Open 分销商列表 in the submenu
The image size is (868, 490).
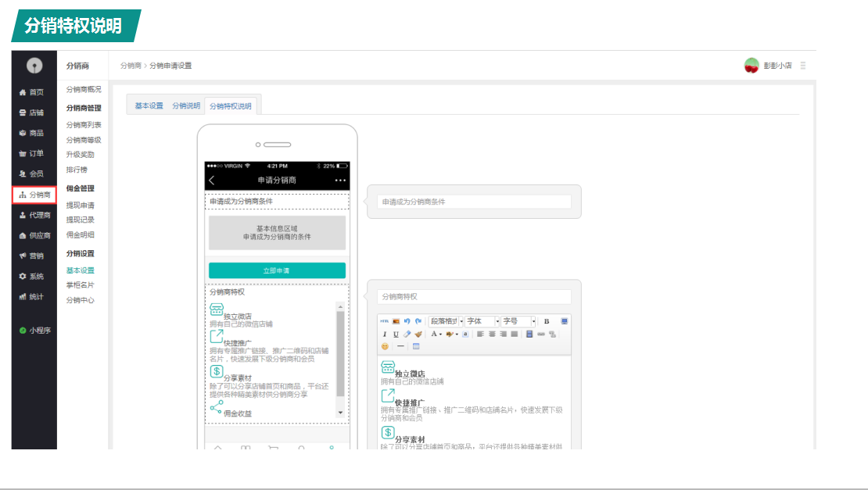coord(84,125)
